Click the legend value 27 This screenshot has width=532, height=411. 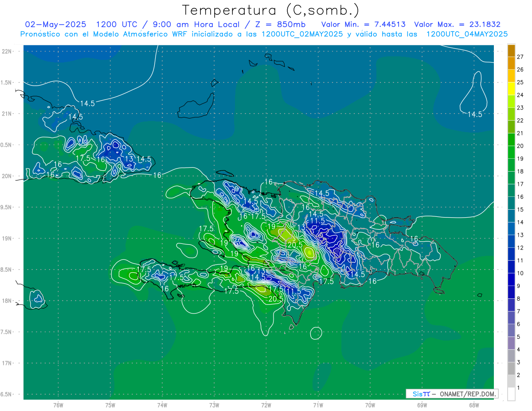point(520,57)
